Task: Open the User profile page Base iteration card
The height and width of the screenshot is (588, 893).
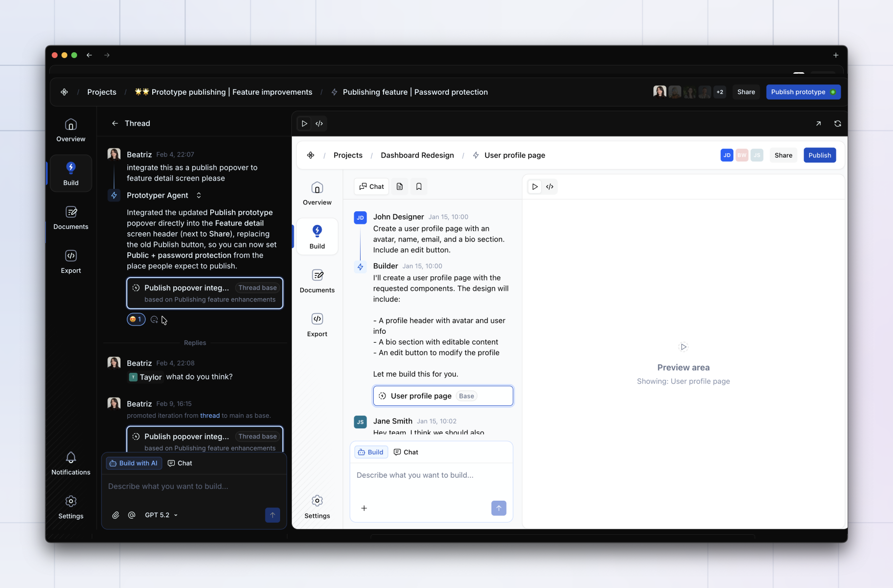Action: pyautogui.click(x=443, y=396)
